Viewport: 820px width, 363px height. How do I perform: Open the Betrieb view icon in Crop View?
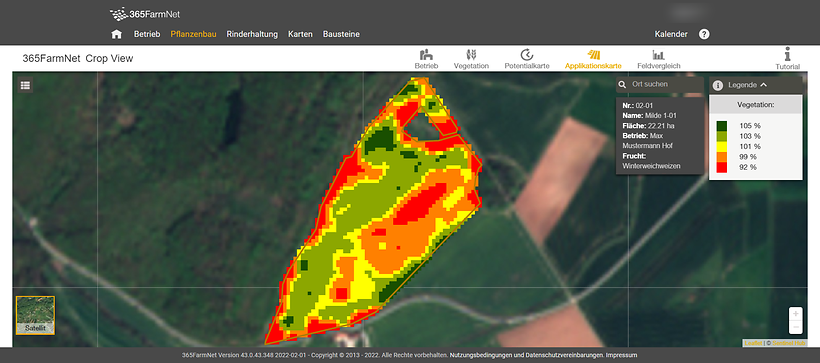pyautogui.click(x=426, y=54)
